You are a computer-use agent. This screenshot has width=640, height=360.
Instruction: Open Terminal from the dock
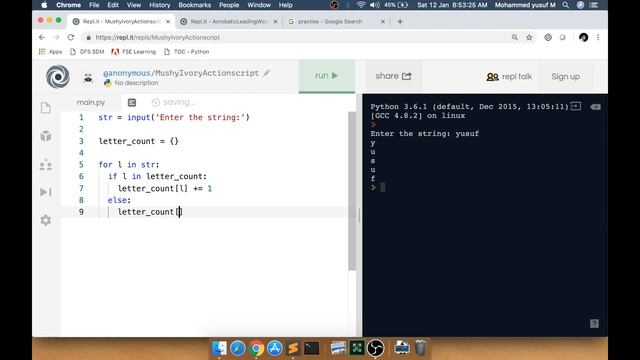[x=312, y=348]
